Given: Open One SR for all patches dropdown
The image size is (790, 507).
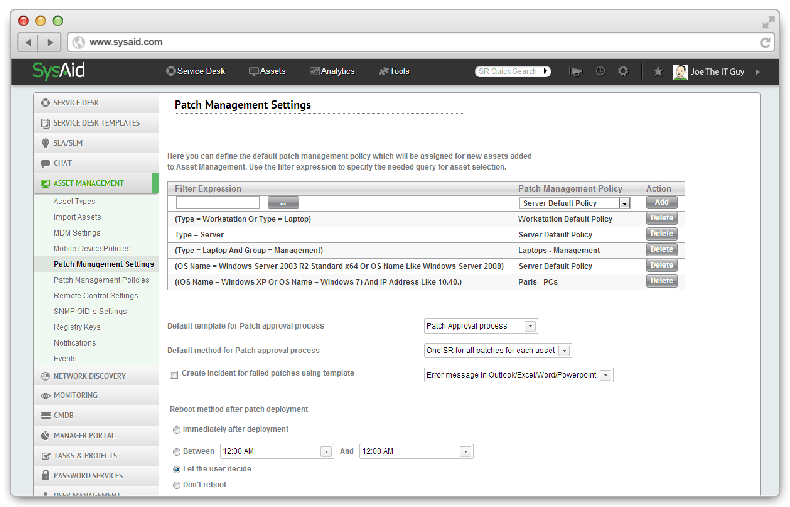Looking at the screenshot, I should (498, 350).
